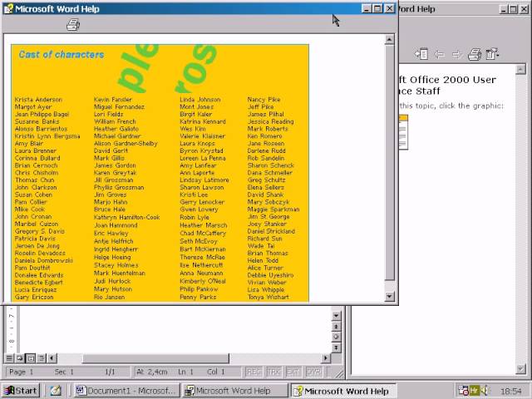The height and width of the screenshot is (399, 532).
Task: Click the first system tray icon
Action: (x=463, y=391)
